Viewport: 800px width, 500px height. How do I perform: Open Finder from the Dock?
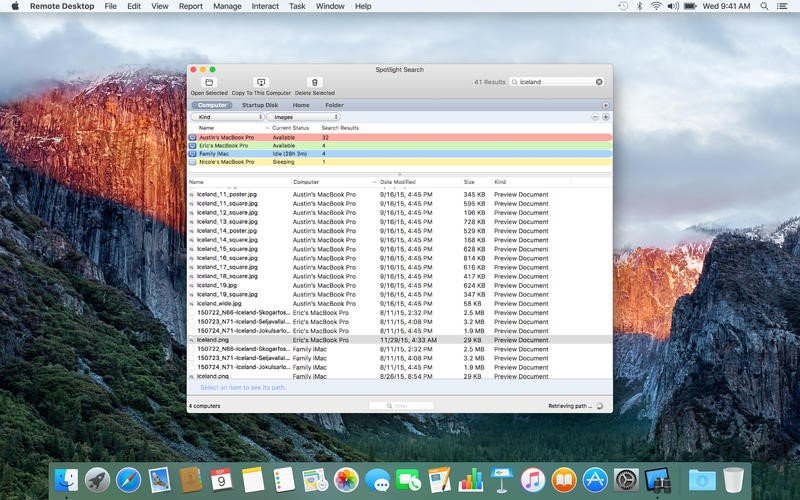point(66,480)
